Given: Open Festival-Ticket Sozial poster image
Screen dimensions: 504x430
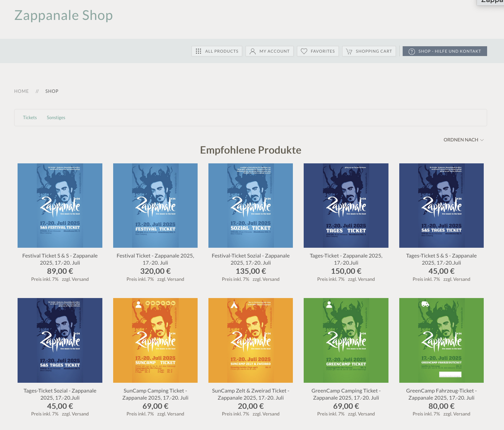Looking at the screenshot, I should 251,206.
